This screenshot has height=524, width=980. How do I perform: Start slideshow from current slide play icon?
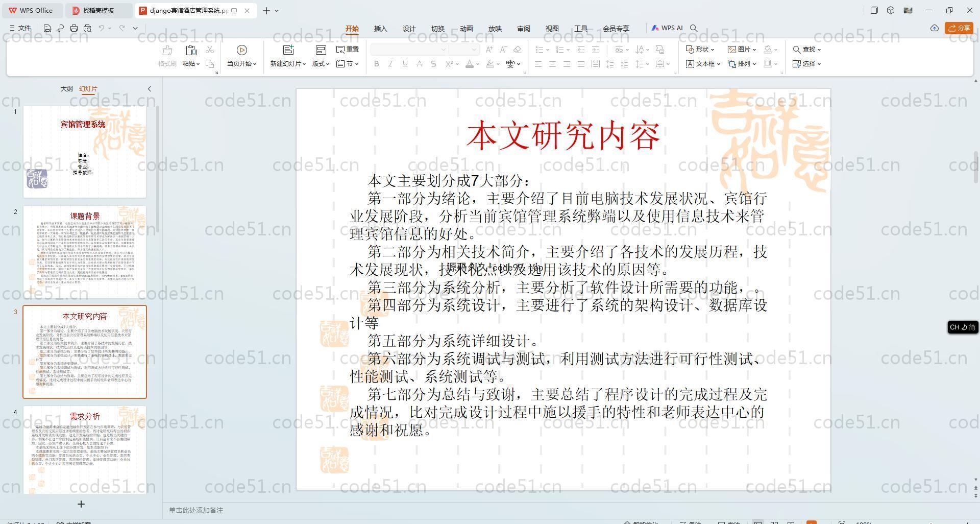pos(242,50)
